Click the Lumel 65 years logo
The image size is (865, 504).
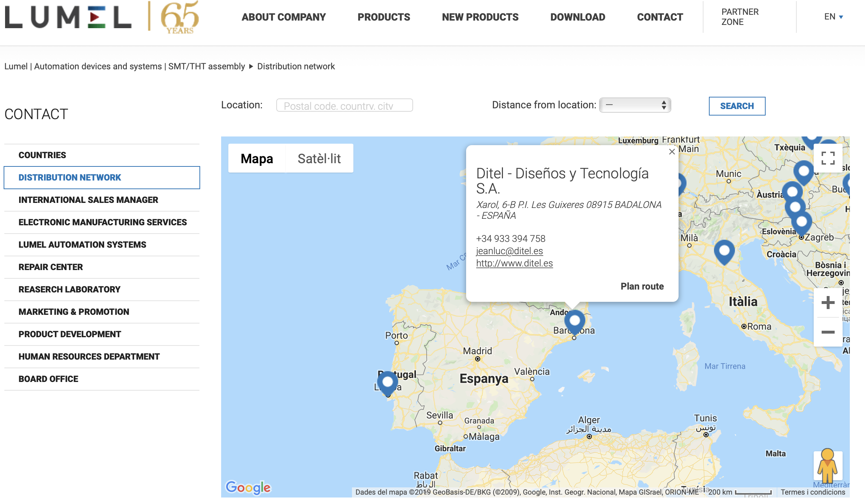[x=102, y=17]
